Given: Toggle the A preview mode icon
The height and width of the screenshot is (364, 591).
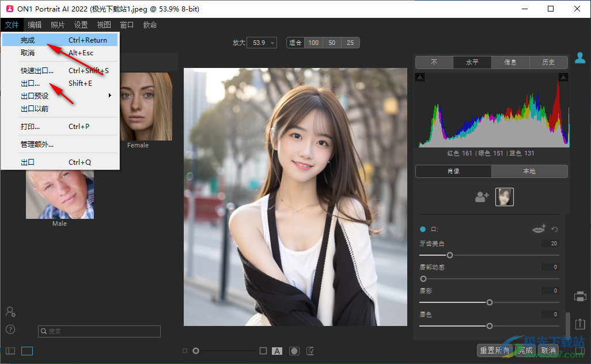Looking at the screenshot, I should [277, 351].
